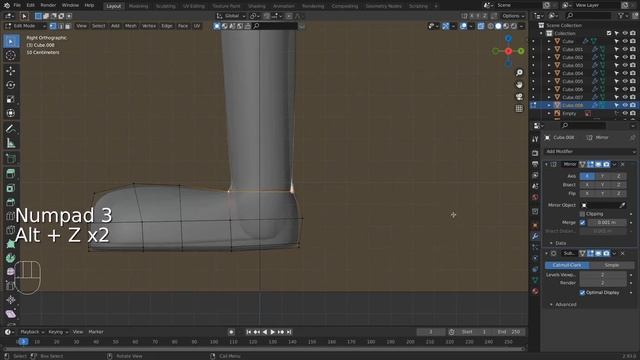
Task: Expand the Mirror Data subpanel
Action: (x=551, y=243)
